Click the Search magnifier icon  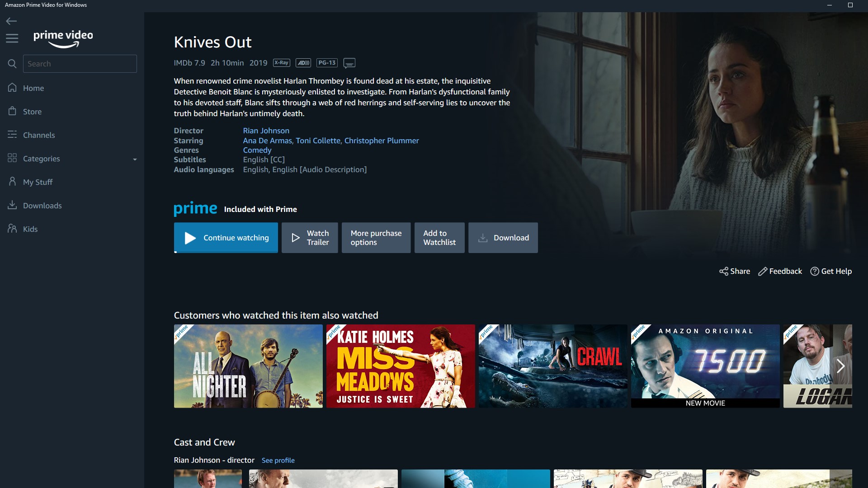click(x=12, y=64)
